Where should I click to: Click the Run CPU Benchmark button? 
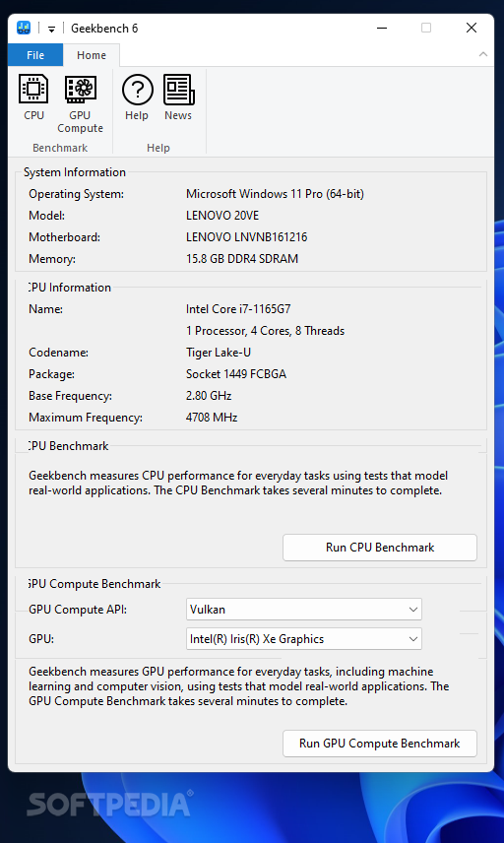click(x=380, y=548)
